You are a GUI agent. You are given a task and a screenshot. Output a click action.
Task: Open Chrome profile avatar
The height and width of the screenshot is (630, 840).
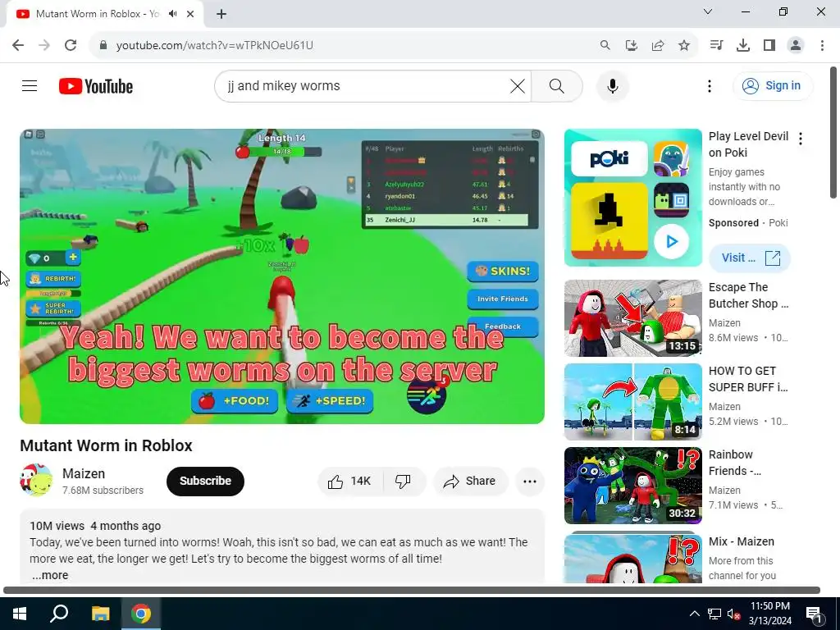[796, 45]
